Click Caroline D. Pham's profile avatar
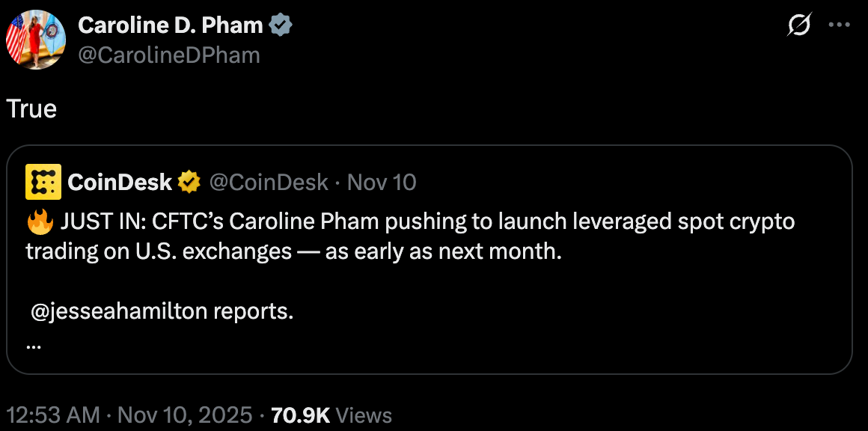 [36, 40]
